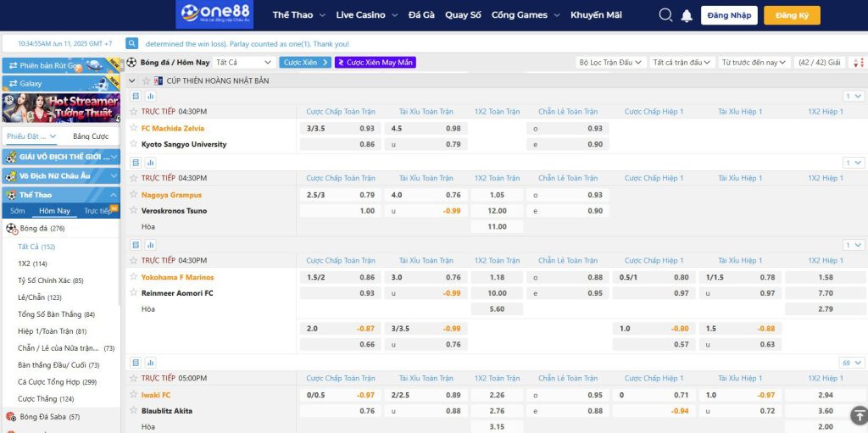Open match details icon above Iwaki FC

pyautogui.click(x=136, y=363)
